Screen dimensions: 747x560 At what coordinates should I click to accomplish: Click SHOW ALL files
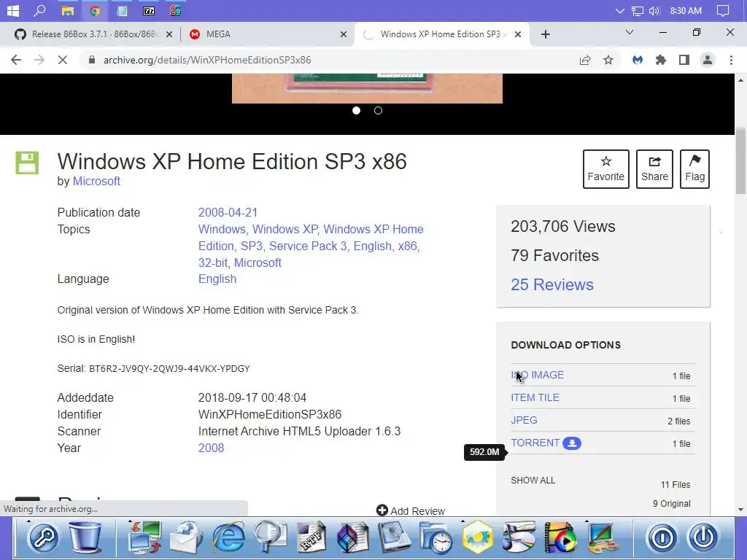(533, 481)
